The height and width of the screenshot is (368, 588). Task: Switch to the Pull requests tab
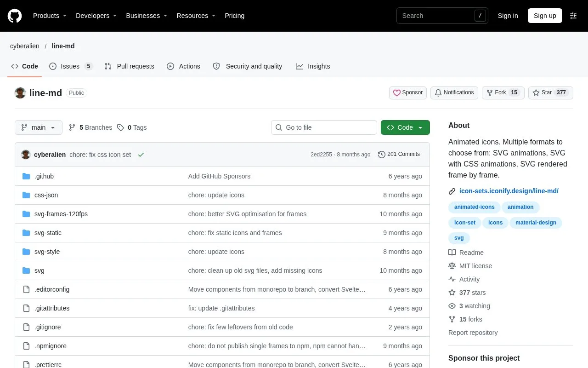(130, 66)
